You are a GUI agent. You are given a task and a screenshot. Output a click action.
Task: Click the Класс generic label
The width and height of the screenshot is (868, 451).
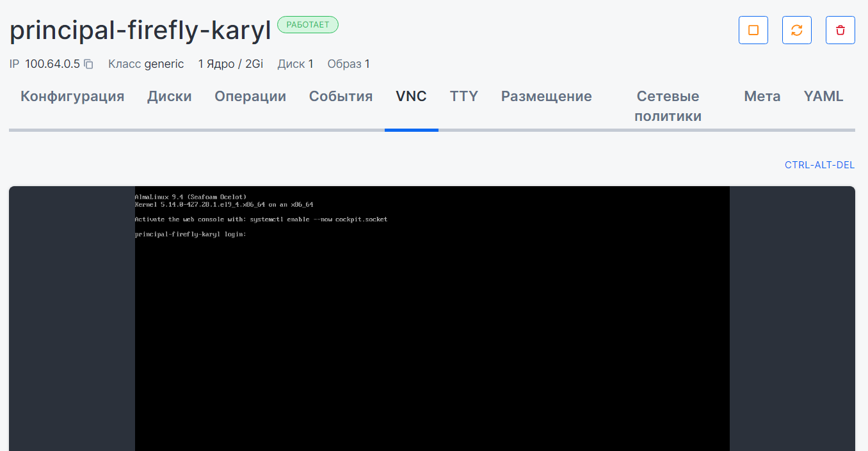(146, 64)
